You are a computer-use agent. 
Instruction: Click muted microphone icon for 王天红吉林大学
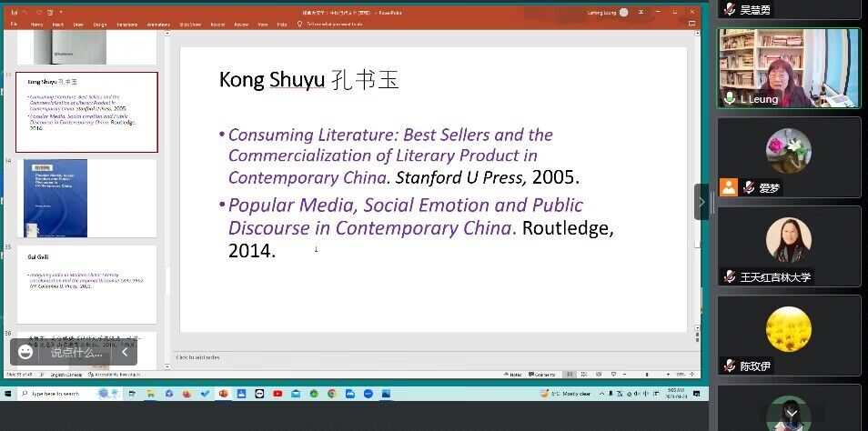(729, 276)
